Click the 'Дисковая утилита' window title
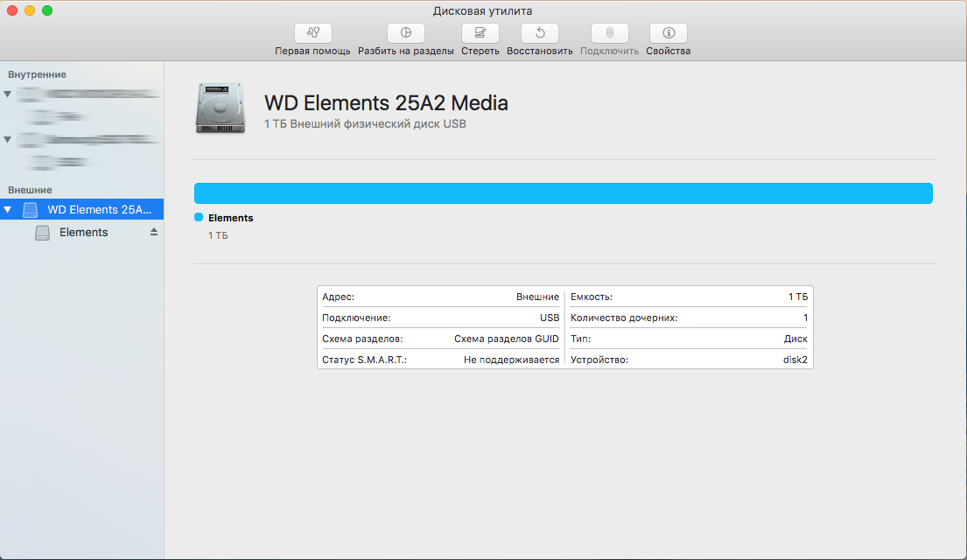Image resolution: width=967 pixels, height=560 pixels. (x=482, y=11)
